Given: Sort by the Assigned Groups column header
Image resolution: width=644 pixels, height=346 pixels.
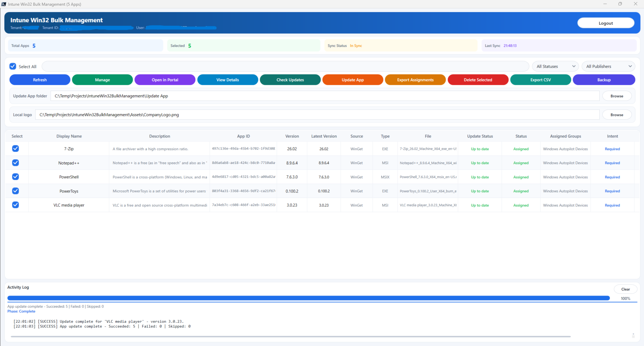Looking at the screenshot, I should pyautogui.click(x=566, y=136).
